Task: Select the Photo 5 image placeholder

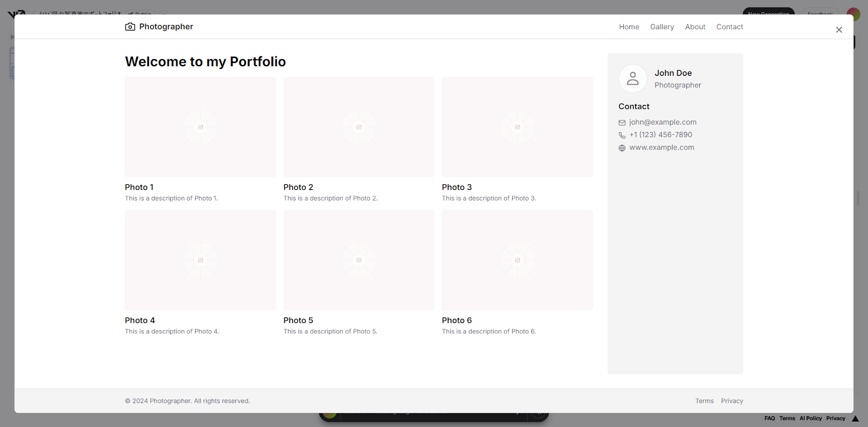Action: [359, 260]
